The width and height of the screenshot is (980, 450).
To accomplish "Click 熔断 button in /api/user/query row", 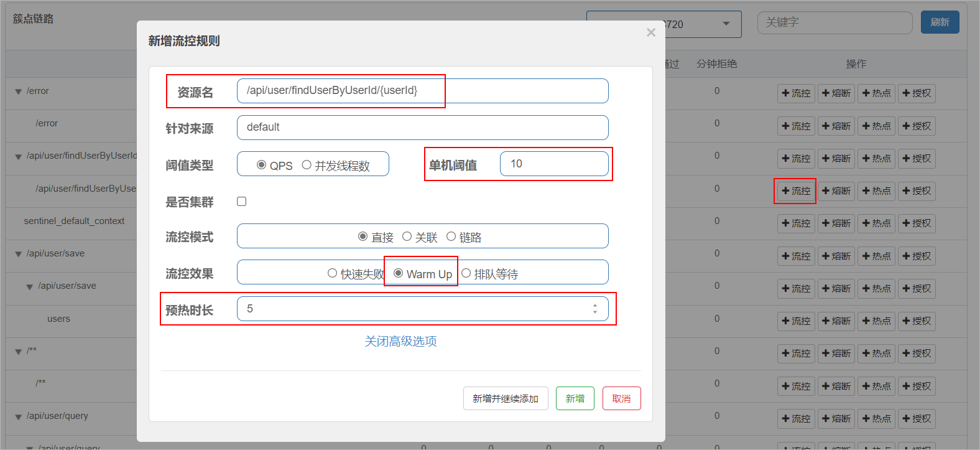I will (x=836, y=419).
